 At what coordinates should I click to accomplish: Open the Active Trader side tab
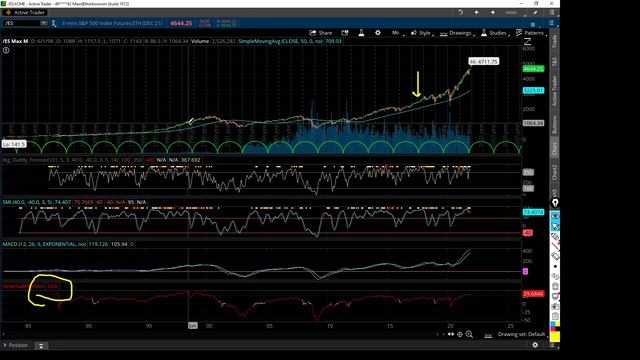[554, 91]
